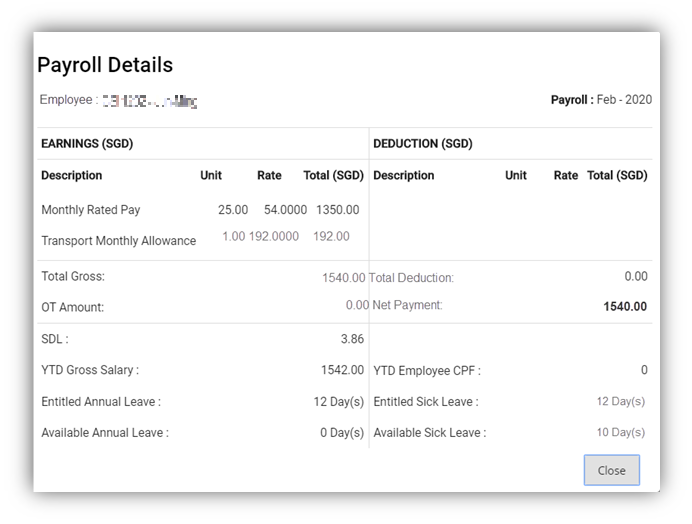Click the Available Sick Leave 10 Day(s) value

(620, 433)
